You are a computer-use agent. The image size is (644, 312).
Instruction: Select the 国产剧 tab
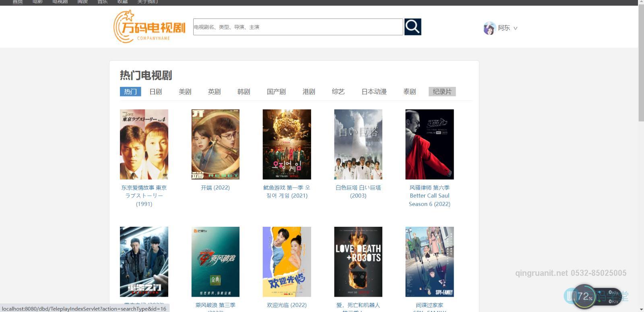277,92
